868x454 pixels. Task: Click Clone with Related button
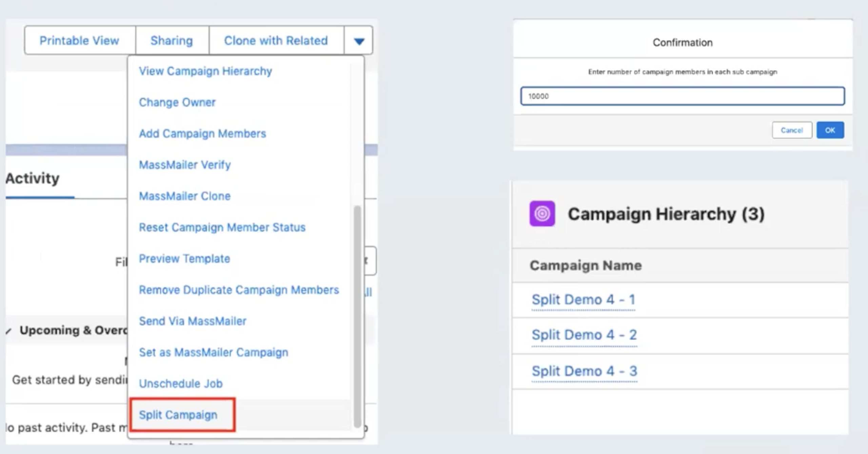coord(276,40)
